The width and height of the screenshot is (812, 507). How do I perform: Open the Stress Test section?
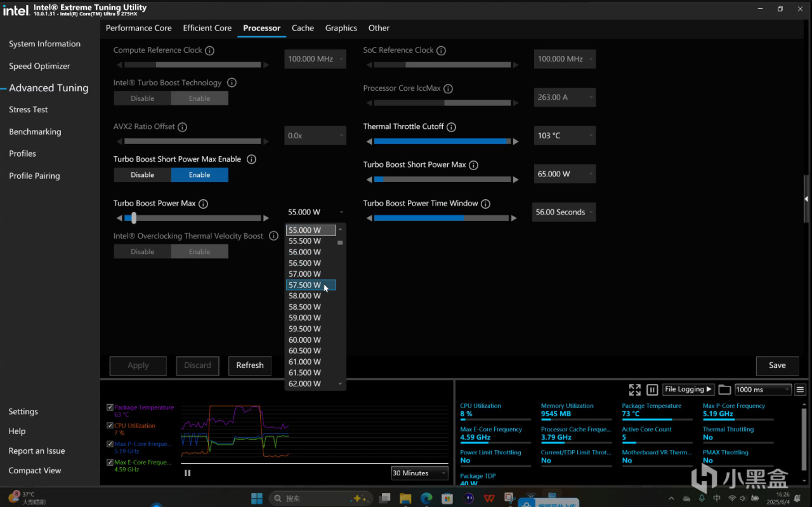pyautogui.click(x=29, y=110)
